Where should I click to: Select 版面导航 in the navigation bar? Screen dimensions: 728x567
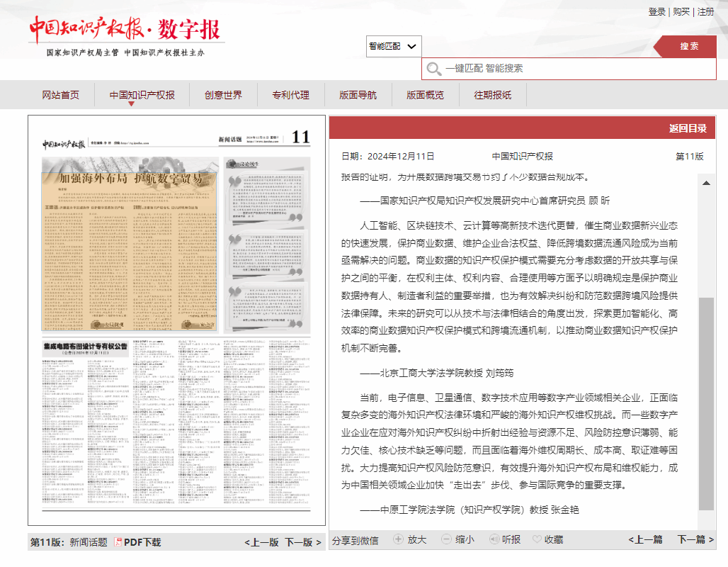click(358, 95)
